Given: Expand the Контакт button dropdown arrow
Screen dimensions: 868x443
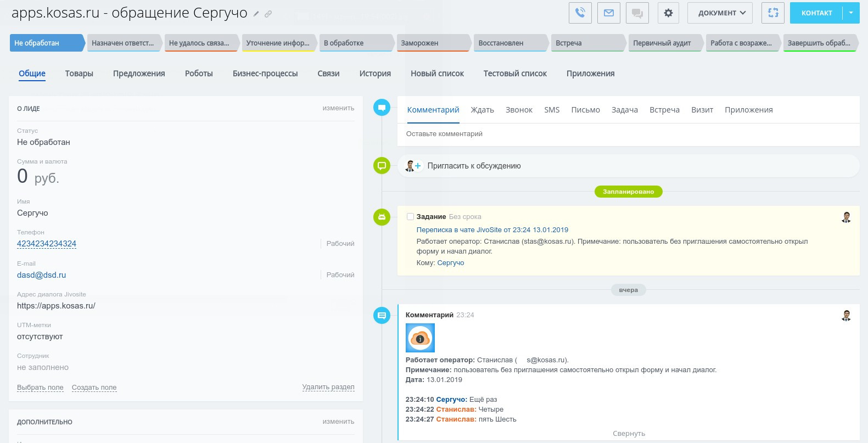Looking at the screenshot, I should click(x=851, y=13).
